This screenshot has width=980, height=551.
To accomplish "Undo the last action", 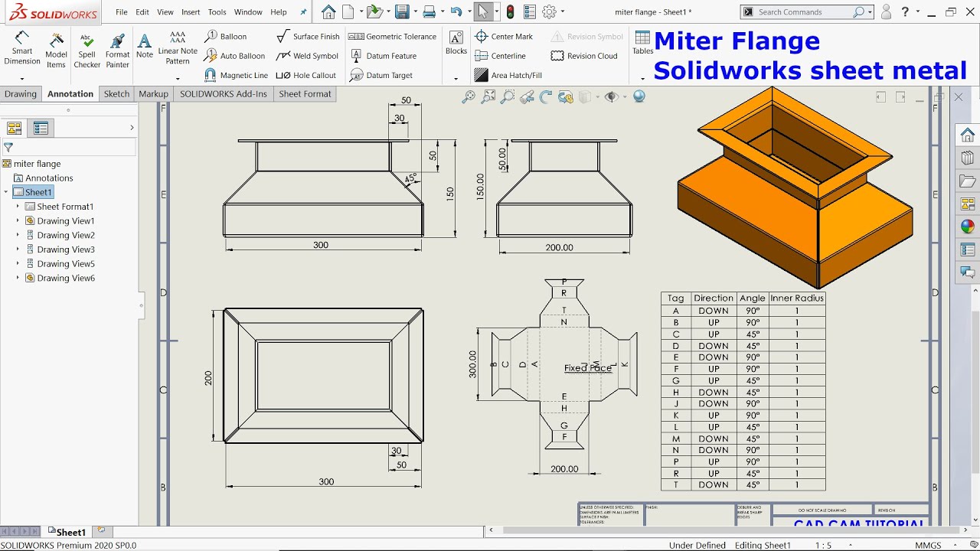I will pos(456,11).
